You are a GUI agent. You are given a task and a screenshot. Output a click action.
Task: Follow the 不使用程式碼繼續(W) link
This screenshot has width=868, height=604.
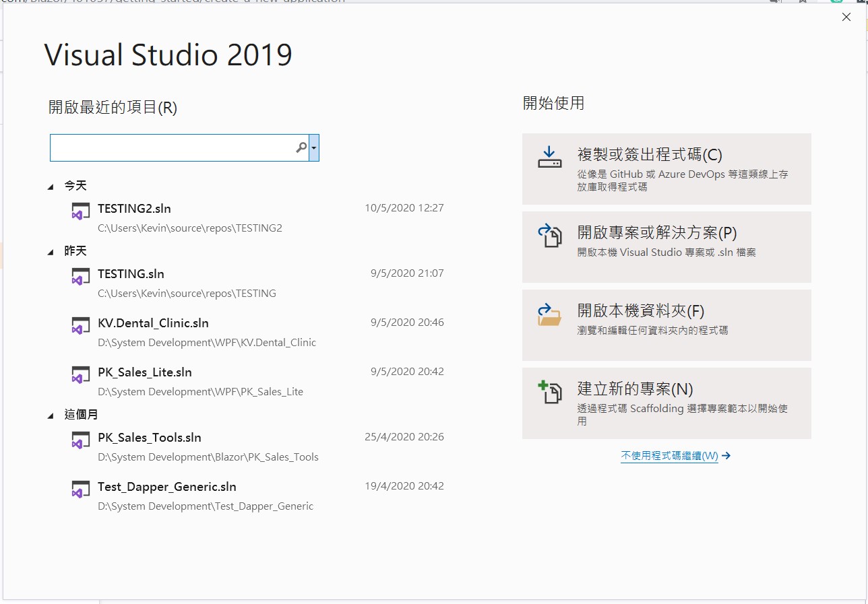[x=669, y=456]
